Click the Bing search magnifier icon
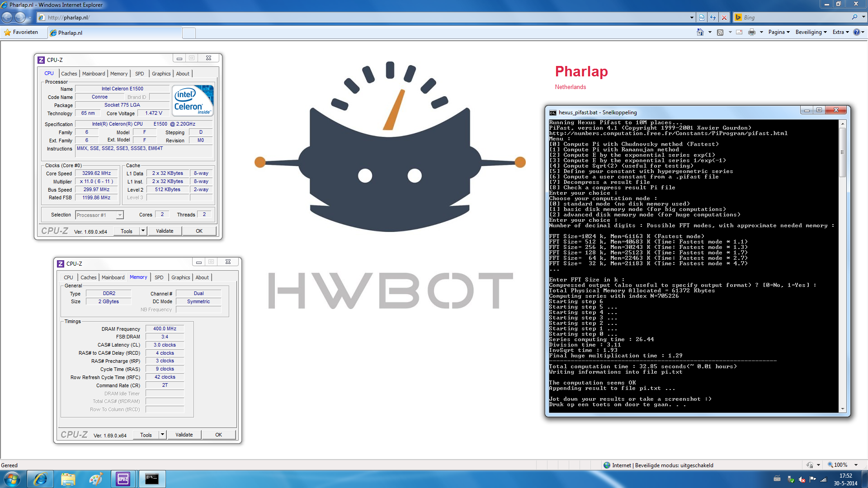 pyautogui.click(x=854, y=17)
